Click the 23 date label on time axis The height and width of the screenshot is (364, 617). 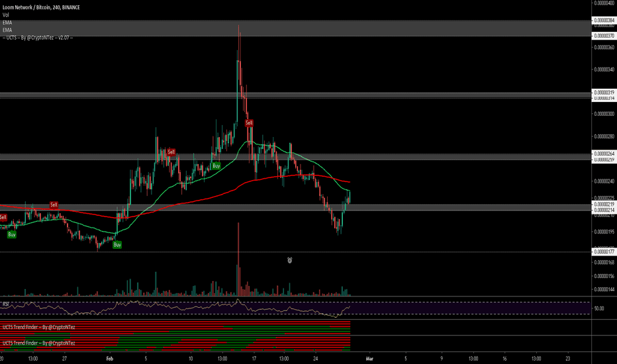point(568,359)
